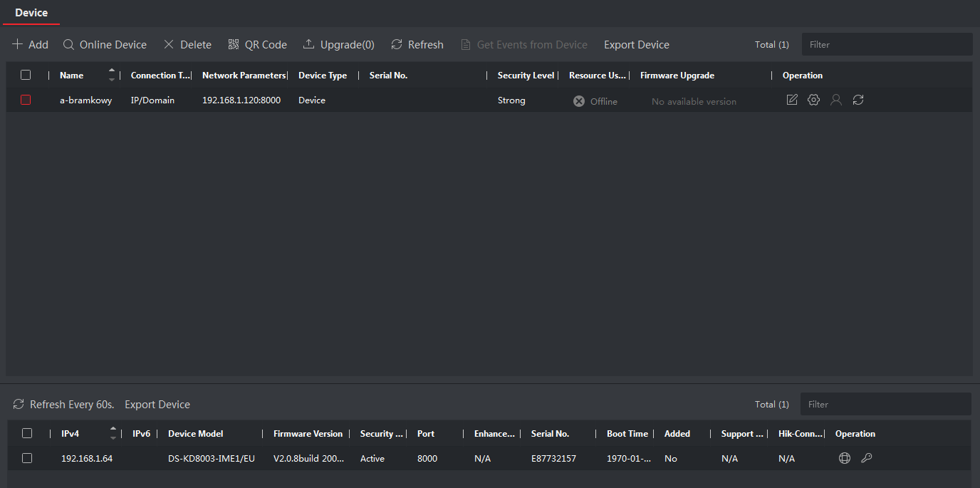980x488 pixels.
Task: Check the checkbox for 192.168.1.64 row
Action: click(27, 459)
